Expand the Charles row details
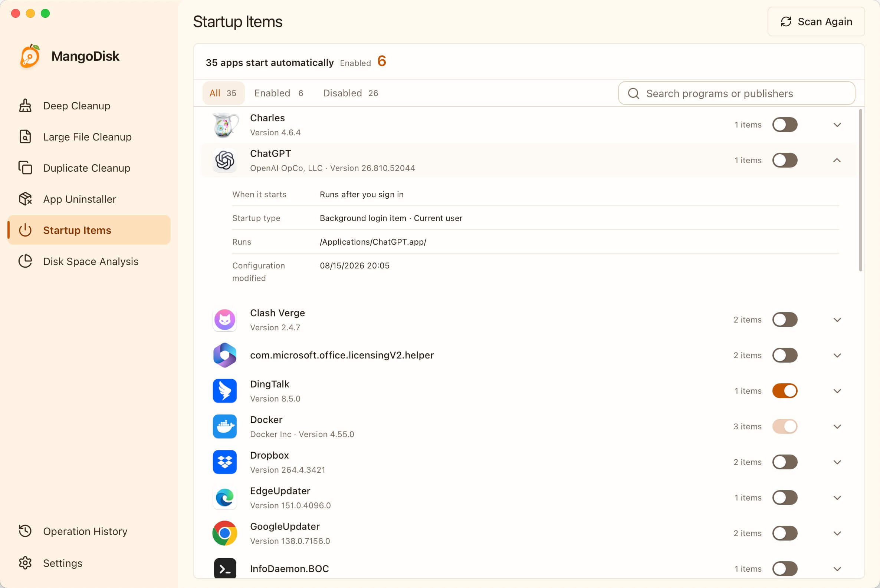880x588 pixels. (837, 125)
